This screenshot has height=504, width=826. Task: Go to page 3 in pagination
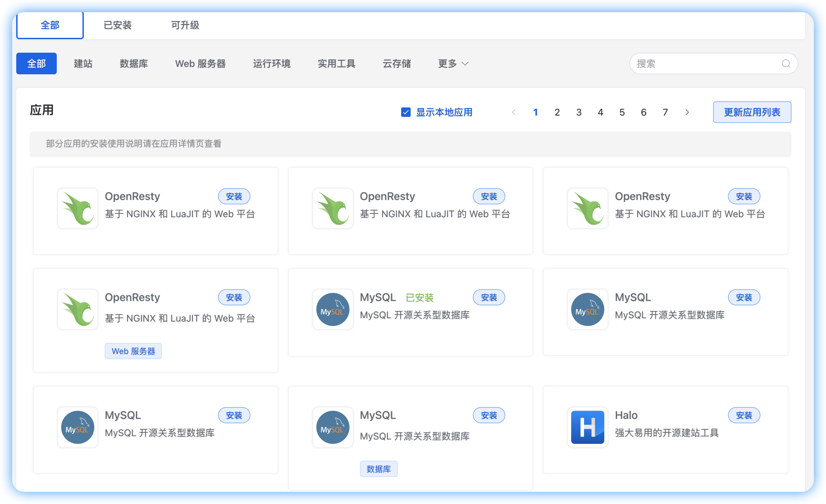coord(579,112)
